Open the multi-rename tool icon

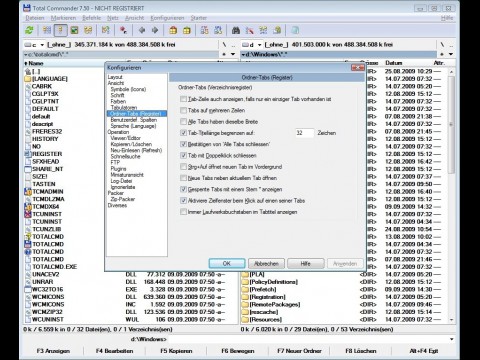(x=249, y=30)
